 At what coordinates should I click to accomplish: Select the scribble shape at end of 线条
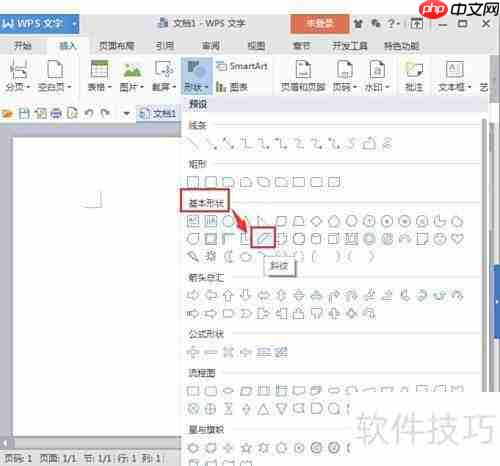387,144
